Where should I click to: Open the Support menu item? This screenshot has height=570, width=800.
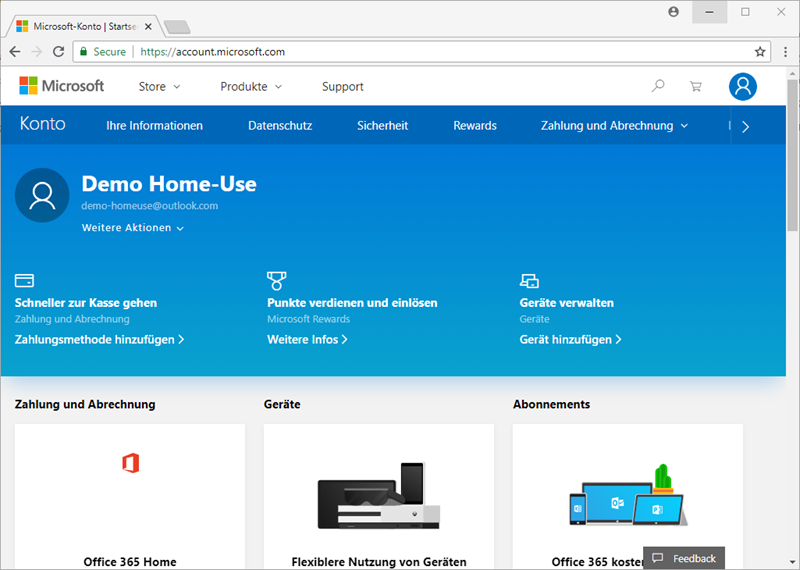click(x=343, y=87)
